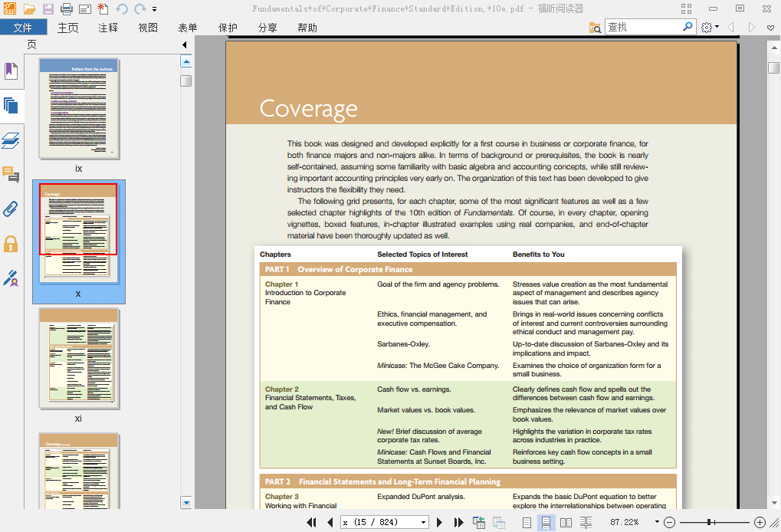The height and width of the screenshot is (532, 781).
Task: Click the Undo arrow icon
Action: point(122,9)
